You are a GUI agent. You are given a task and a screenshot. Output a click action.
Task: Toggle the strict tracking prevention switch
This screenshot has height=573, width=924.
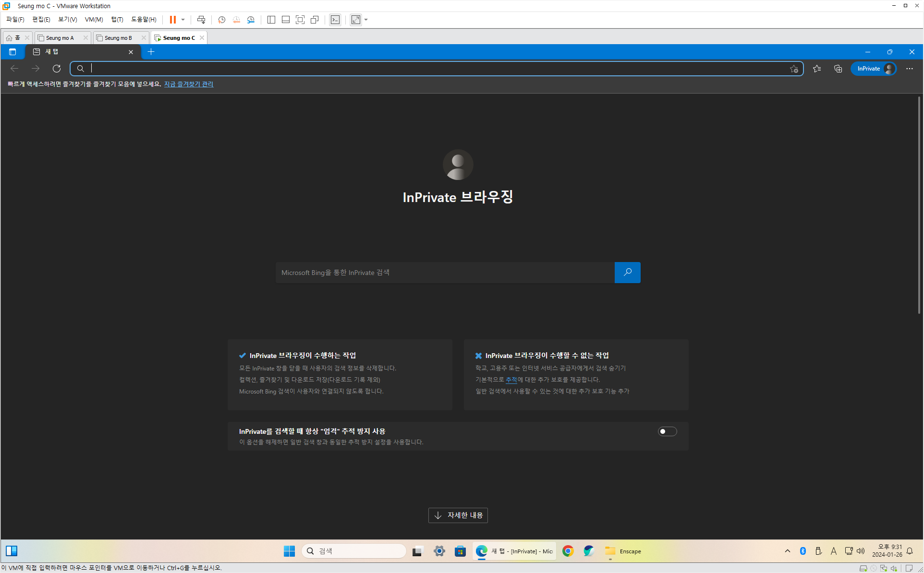(667, 431)
